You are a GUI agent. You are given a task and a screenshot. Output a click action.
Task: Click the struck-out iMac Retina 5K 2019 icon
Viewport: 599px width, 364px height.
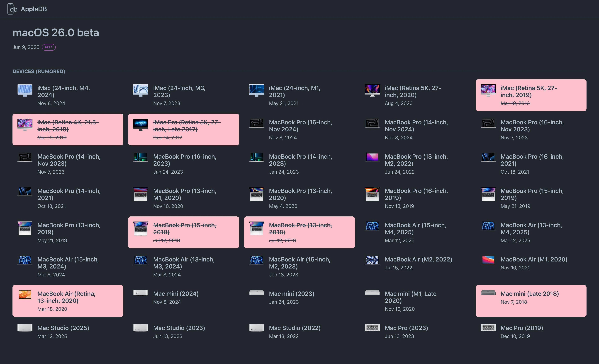click(x=488, y=90)
